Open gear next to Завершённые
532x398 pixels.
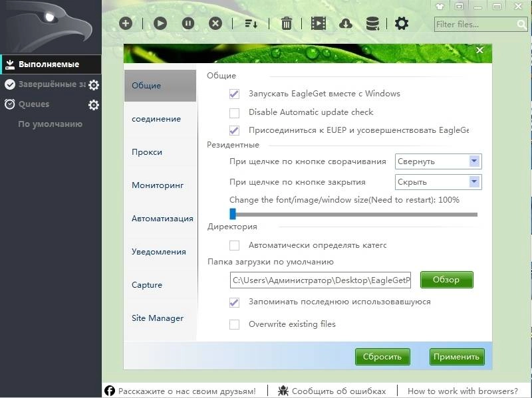(x=94, y=85)
